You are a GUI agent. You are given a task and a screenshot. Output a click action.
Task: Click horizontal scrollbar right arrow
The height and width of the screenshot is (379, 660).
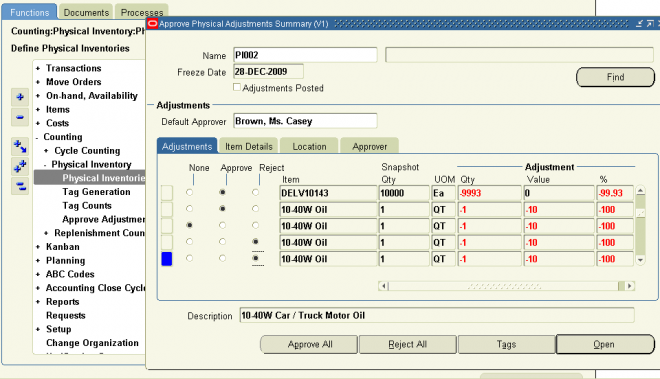[x=629, y=286]
